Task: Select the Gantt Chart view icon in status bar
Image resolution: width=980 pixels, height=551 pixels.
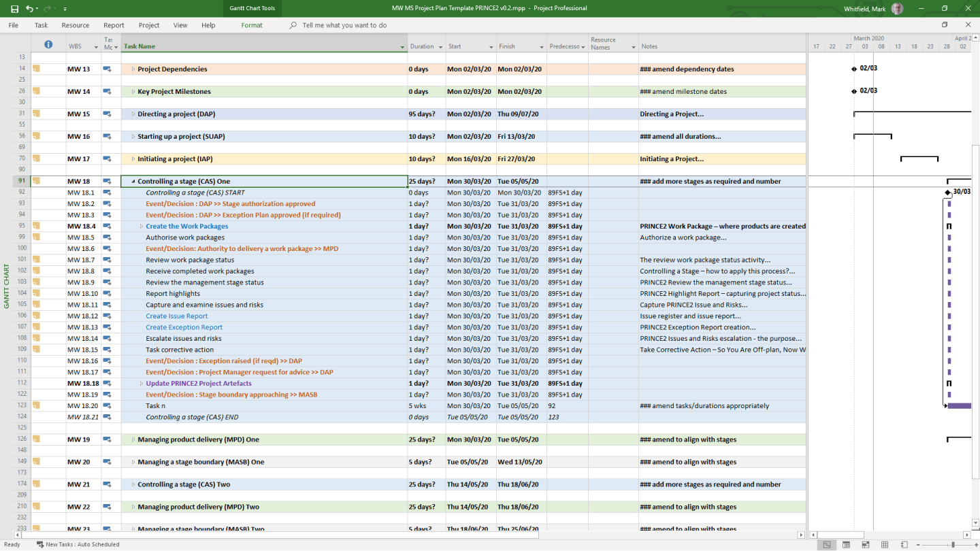Action: [828, 544]
